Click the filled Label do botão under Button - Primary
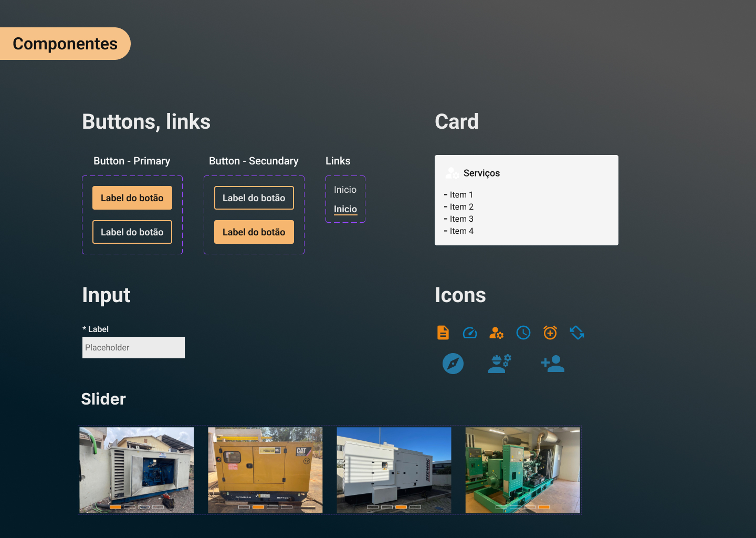 (132, 198)
